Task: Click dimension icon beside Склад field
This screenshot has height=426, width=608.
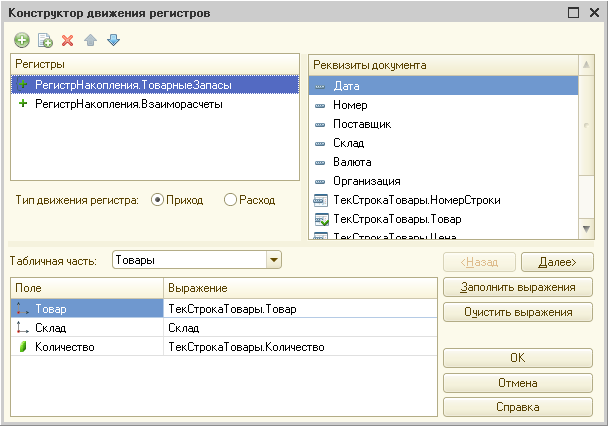Action: pos(22,328)
